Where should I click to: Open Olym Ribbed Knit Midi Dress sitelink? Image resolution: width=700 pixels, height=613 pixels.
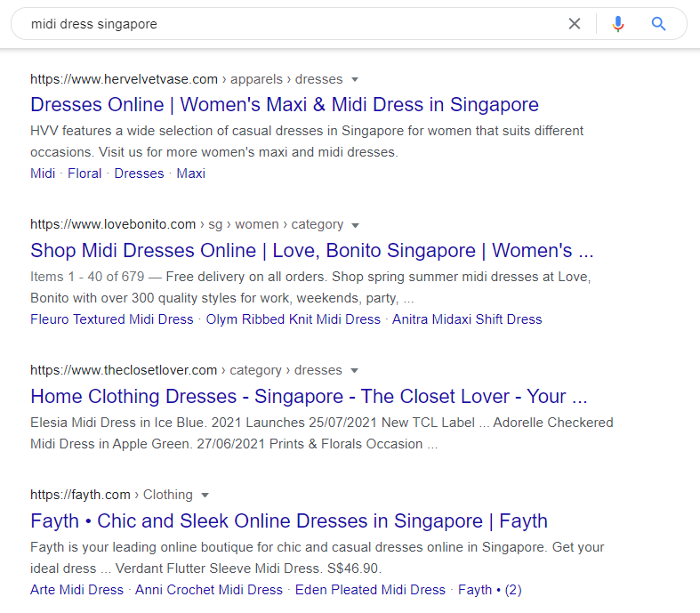pyautogui.click(x=293, y=319)
